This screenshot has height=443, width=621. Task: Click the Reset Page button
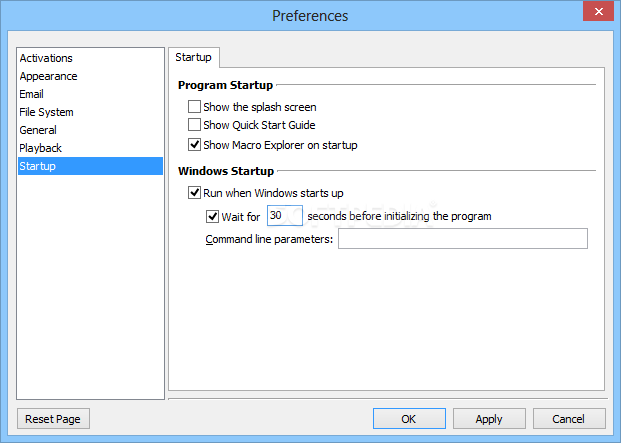click(53, 419)
